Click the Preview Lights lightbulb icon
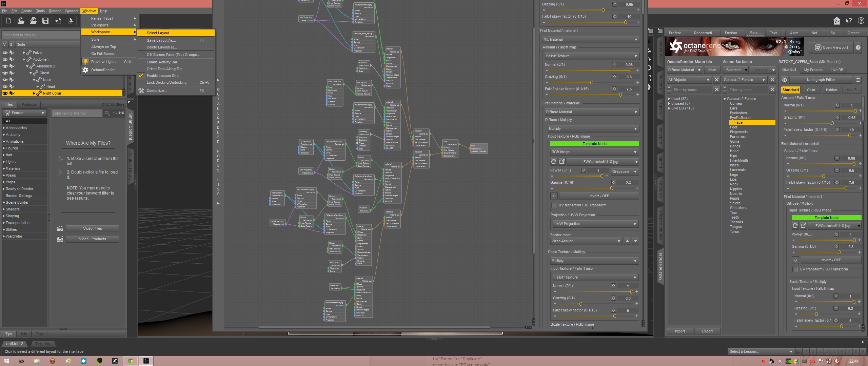Screen dimensions: 868x366 85,62
